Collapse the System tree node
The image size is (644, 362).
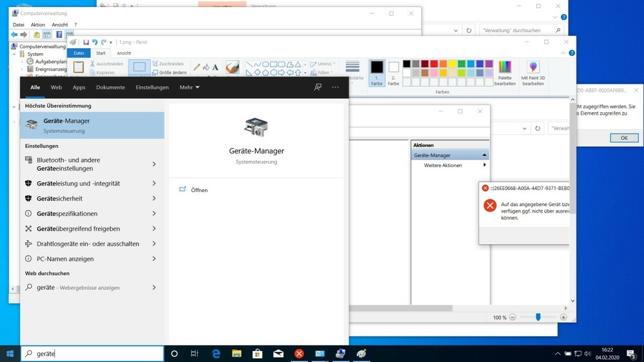point(14,54)
